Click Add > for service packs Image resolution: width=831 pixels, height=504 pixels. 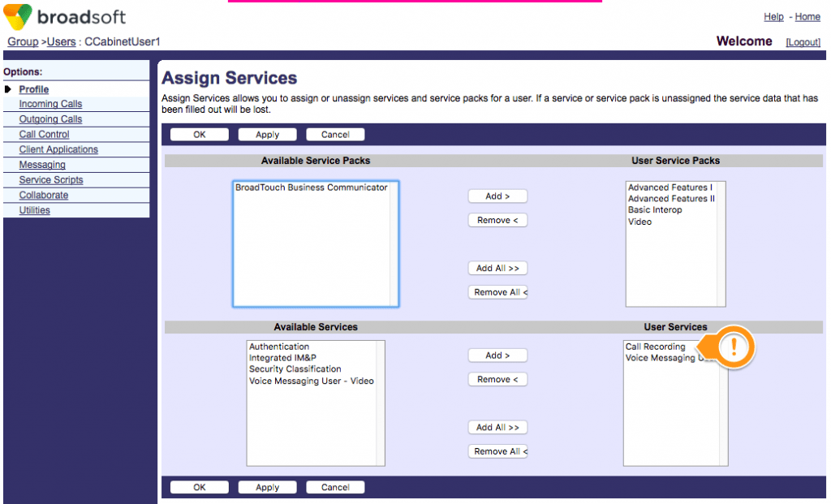[x=497, y=196]
